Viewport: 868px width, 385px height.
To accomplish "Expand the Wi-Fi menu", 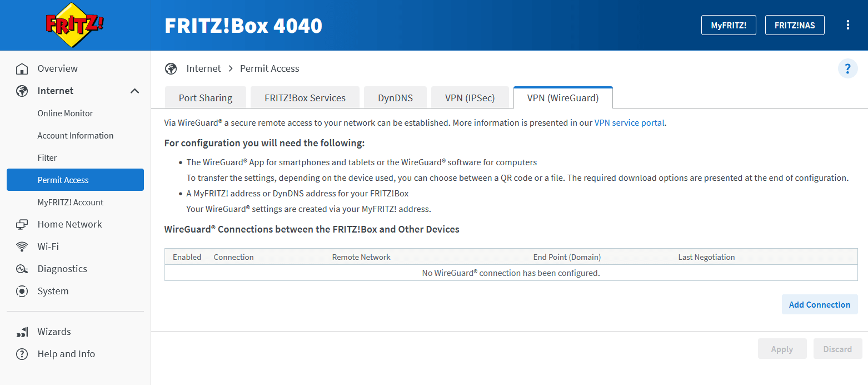I will (x=48, y=246).
